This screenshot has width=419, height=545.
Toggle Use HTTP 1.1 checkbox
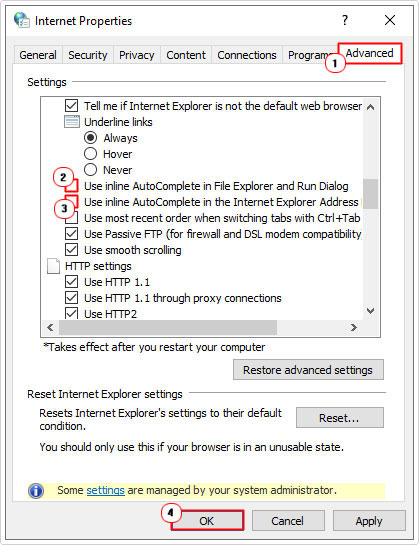[x=72, y=282]
